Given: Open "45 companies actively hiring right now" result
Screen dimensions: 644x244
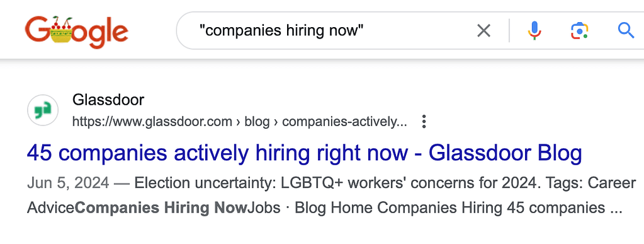Looking at the screenshot, I should tap(304, 153).
